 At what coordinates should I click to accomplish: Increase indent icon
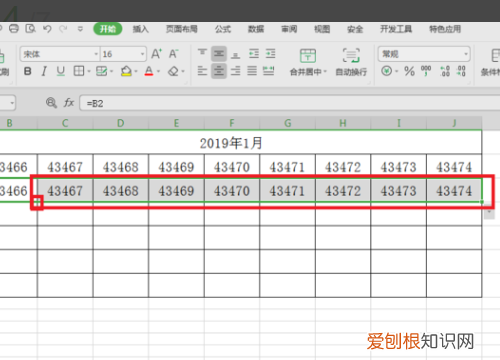(270, 53)
